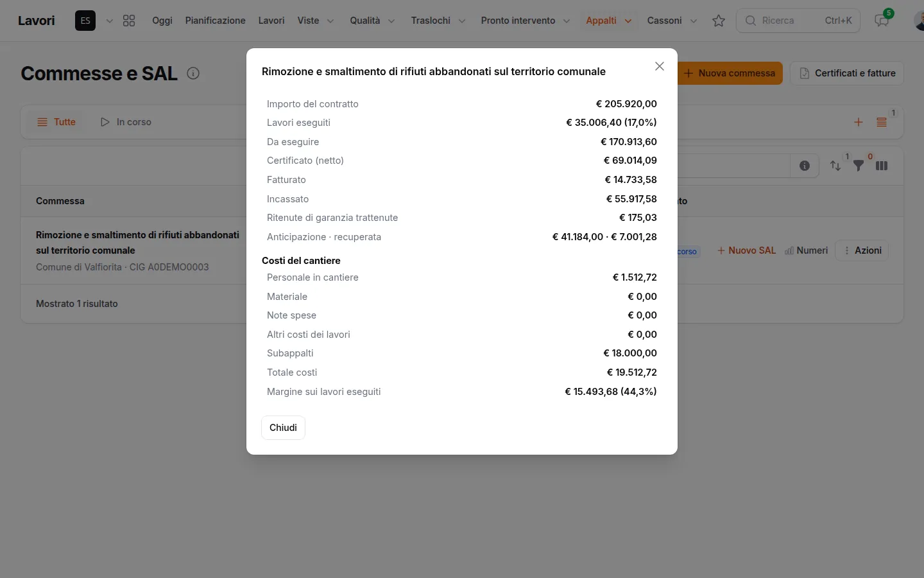Click the Rimozione e smaltimento commessa row title

[137, 243]
